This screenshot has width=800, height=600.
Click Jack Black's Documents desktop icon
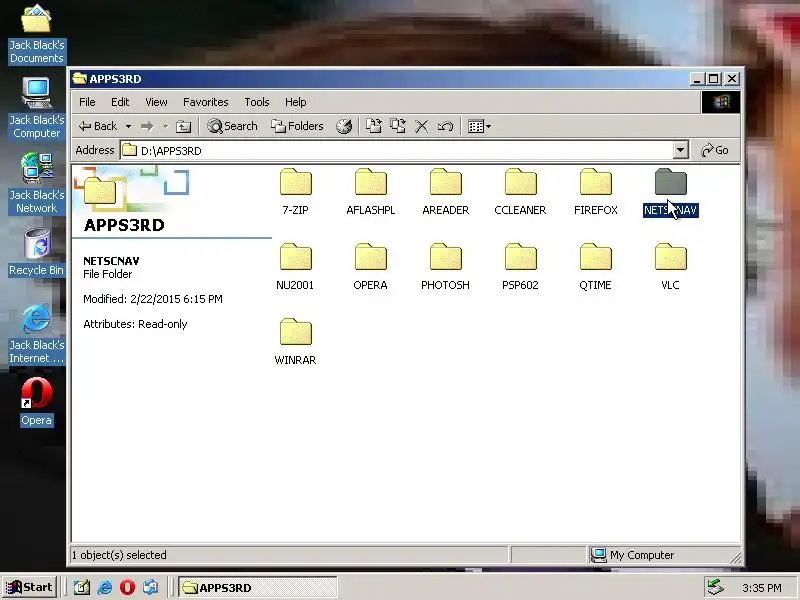(36, 34)
